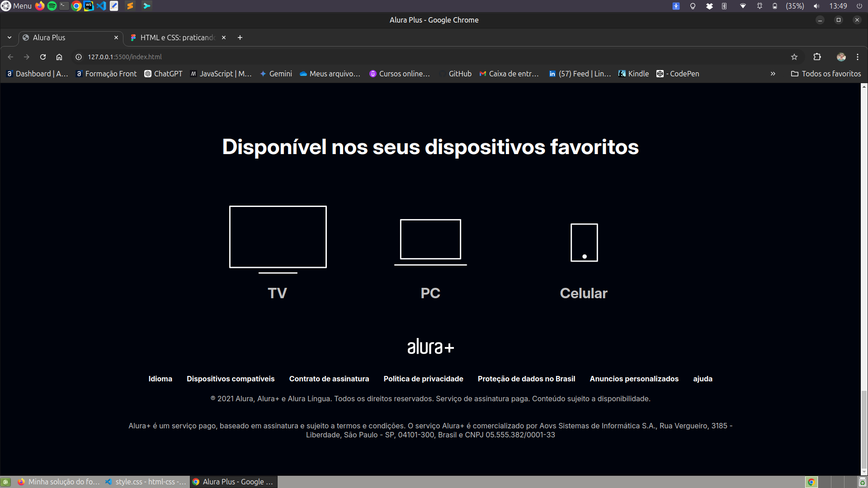Image resolution: width=868 pixels, height=488 pixels.
Task: Click the TV device image
Action: click(278, 239)
